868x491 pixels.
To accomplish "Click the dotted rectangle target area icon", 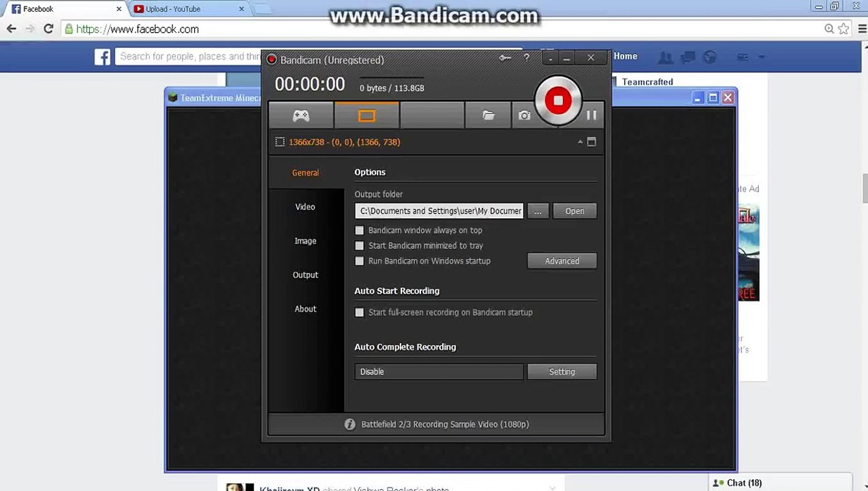I will coord(280,142).
